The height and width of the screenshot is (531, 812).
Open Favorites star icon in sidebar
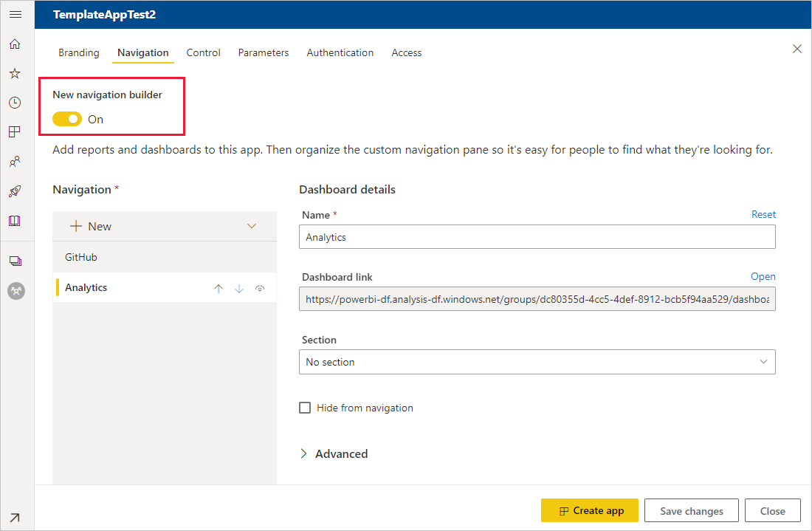pos(15,74)
